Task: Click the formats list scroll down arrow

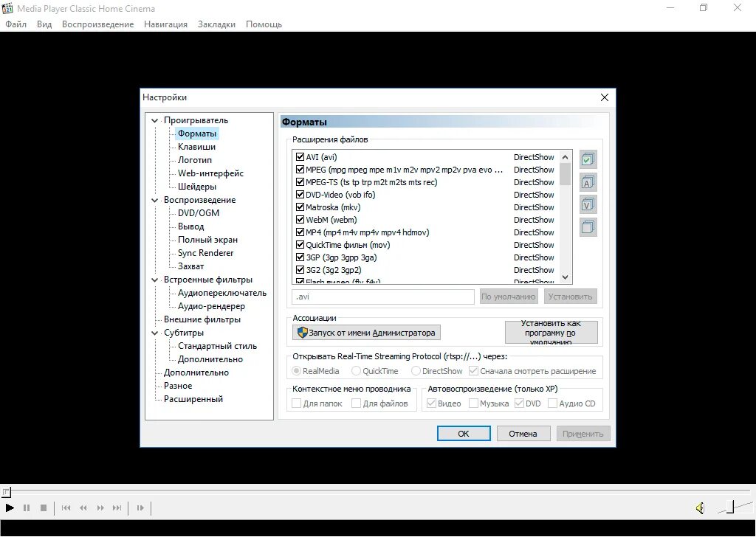Action: click(566, 277)
